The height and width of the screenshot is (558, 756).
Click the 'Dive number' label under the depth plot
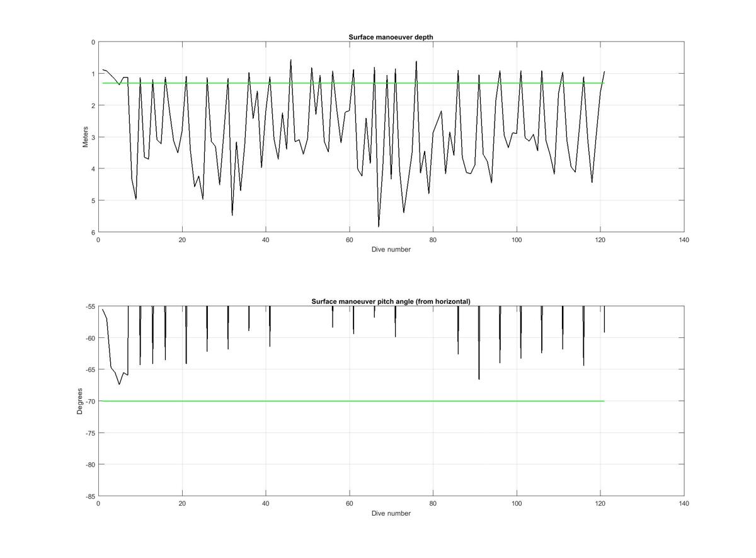coord(391,249)
